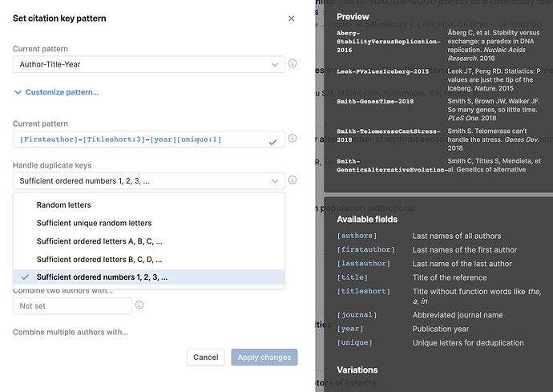Click the [authors] field tag
Viewport: 553px width, 392px height.
pos(357,236)
